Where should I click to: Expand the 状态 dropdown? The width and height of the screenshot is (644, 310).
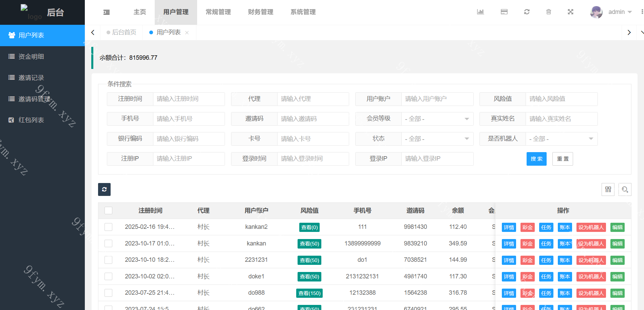pos(437,139)
